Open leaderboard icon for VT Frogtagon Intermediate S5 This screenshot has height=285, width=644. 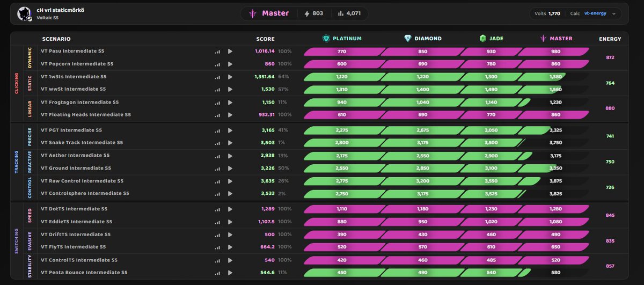coord(217,102)
